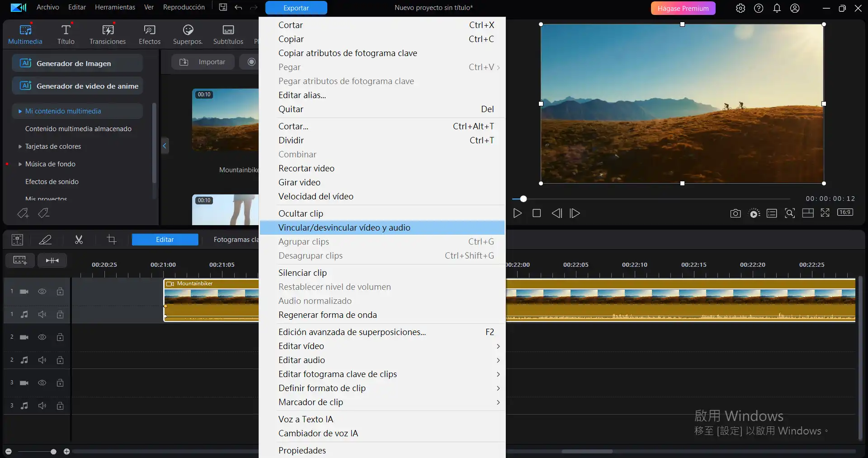Click the timeline horizontal scrollbar

587,451
